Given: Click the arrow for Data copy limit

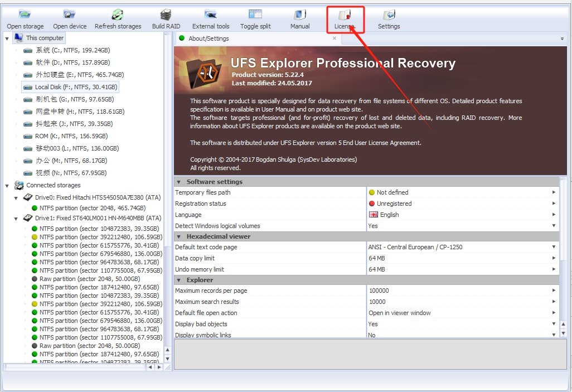Looking at the screenshot, I should tap(554, 258).
